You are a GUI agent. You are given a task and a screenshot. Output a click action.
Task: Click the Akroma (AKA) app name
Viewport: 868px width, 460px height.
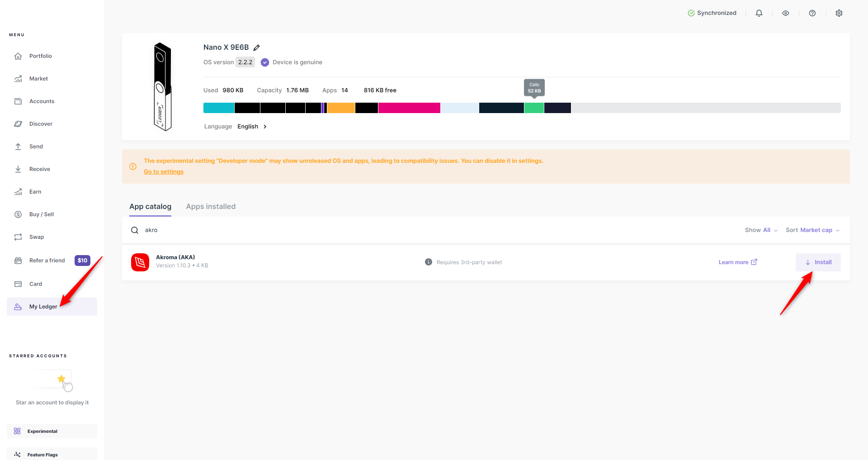click(175, 257)
